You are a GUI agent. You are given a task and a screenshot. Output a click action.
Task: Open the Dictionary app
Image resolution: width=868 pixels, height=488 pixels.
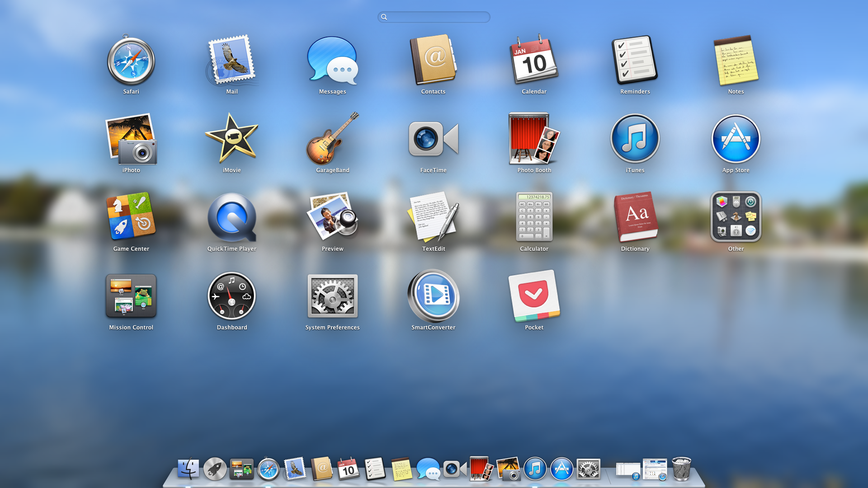pos(635,217)
